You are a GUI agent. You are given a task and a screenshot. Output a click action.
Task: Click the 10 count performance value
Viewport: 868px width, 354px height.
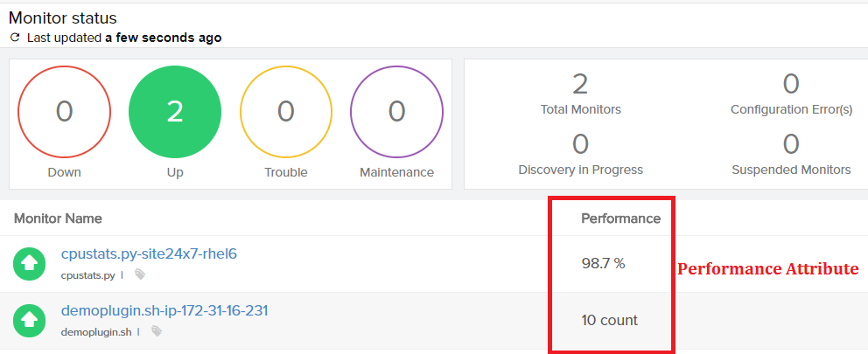(x=609, y=320)
